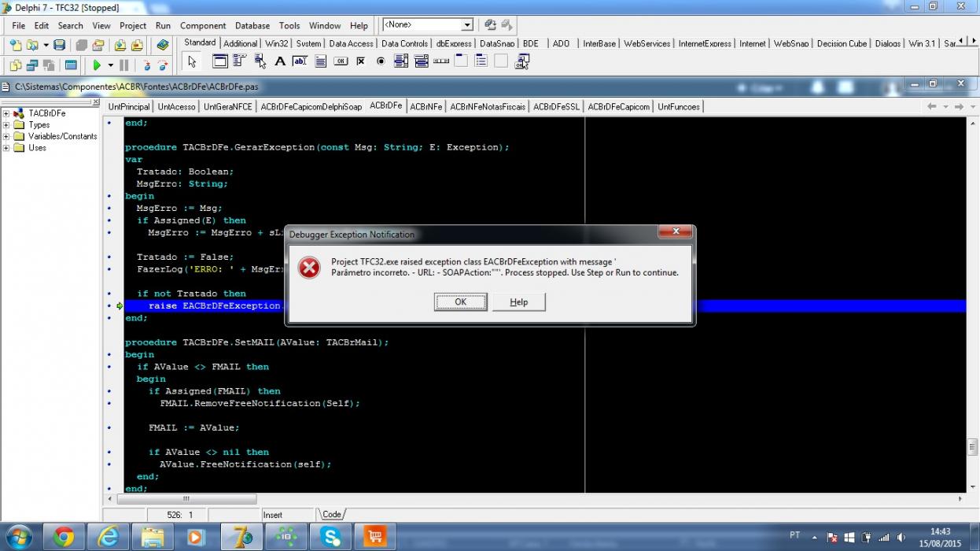Click the Save toolbar icon
Screen dimensions: 980x551
(60, 46)
